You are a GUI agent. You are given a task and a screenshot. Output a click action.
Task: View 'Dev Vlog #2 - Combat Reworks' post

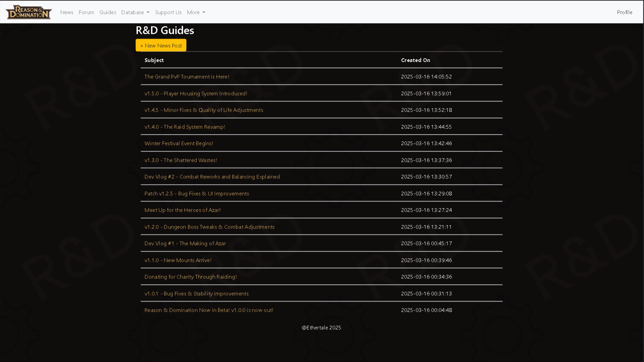coord(212,177)
